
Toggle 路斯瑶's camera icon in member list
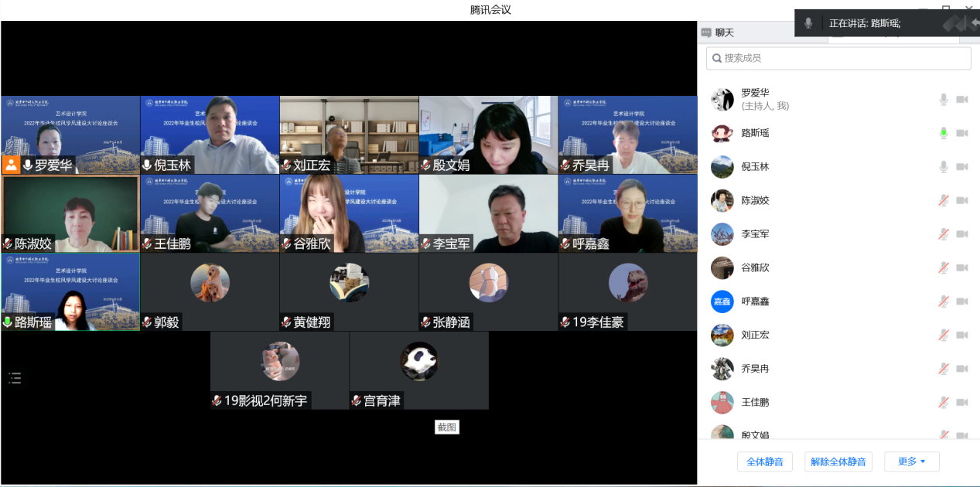point(961,133)
